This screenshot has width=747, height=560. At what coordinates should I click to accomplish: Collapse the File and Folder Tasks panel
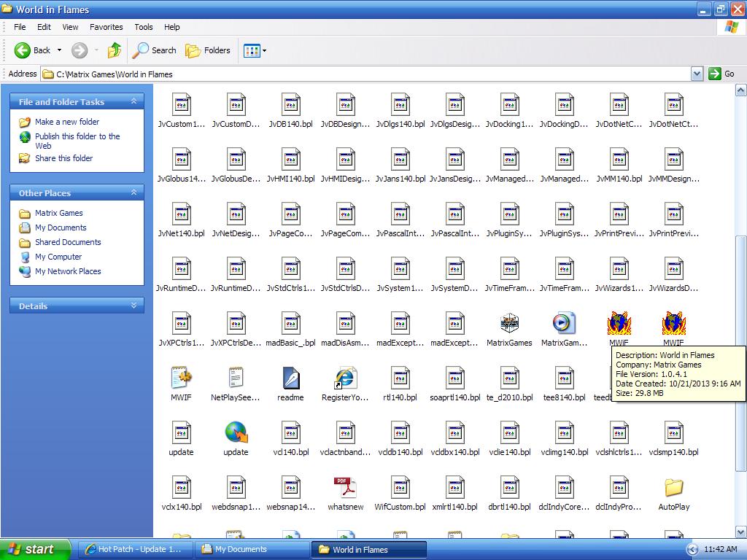tap(134, 101)
